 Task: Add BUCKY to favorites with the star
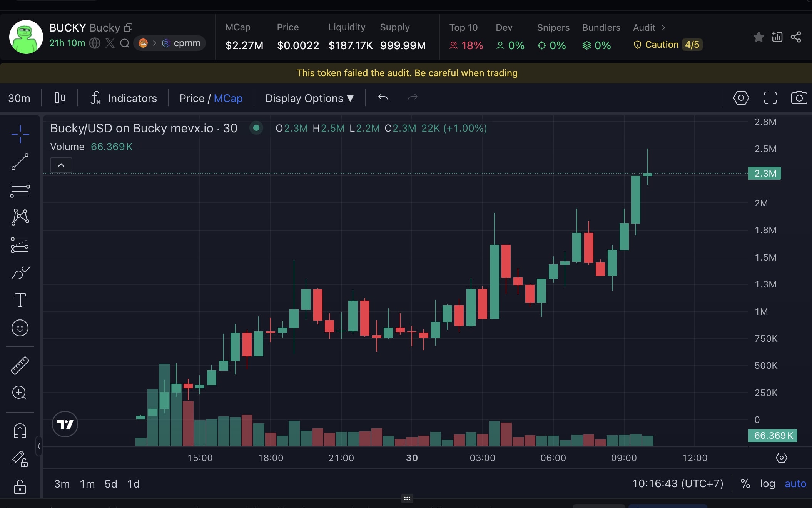(759, 37)
